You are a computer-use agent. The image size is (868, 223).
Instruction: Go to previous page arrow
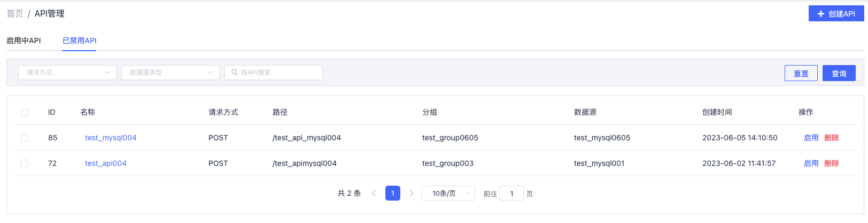coord(374,193)
